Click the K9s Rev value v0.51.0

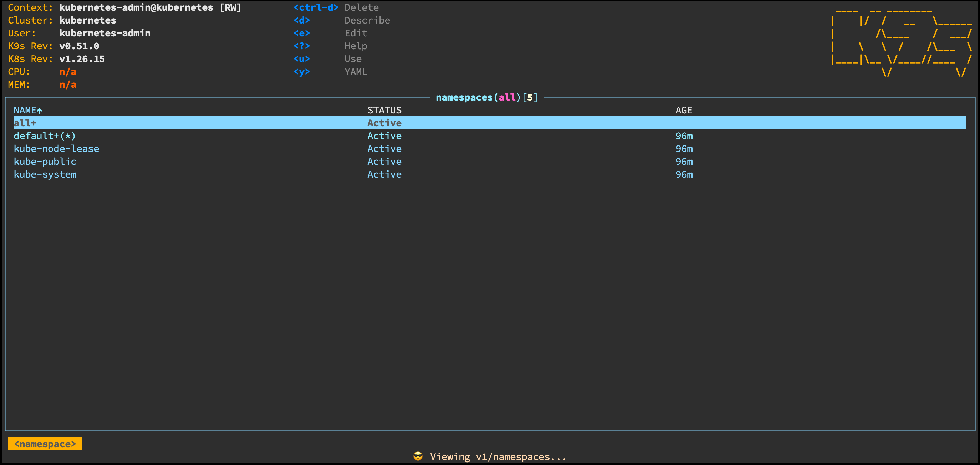pos(79,46)
